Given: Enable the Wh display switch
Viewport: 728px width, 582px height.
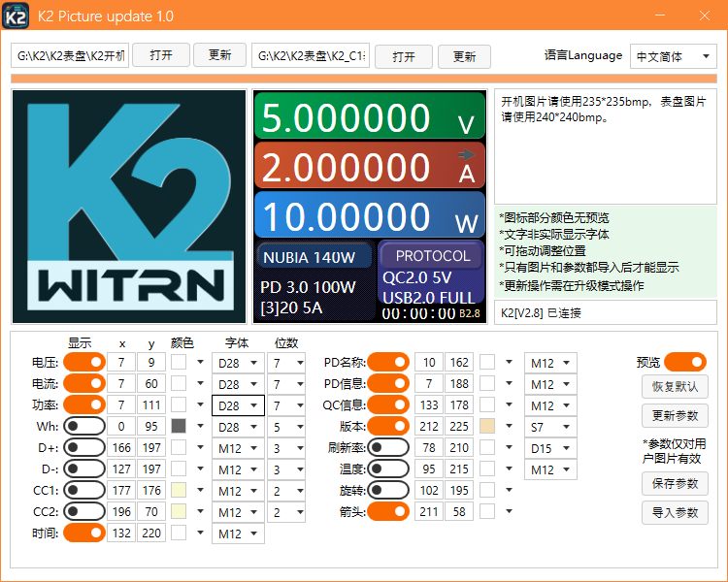Looking at the screenshot, I should click(x=84, y=426).
